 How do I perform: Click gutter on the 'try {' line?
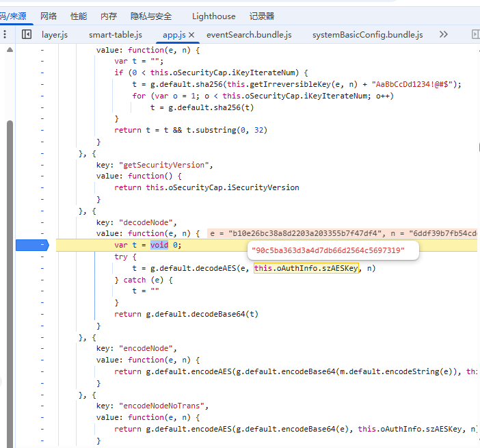click(42, 256)
